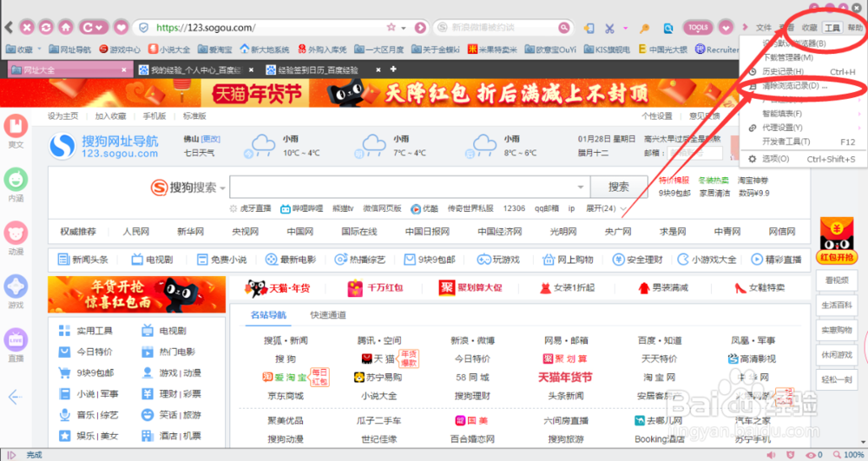Open the 新闻头条 category link
The image size is (868, 461).
click(x=83, y=259)
